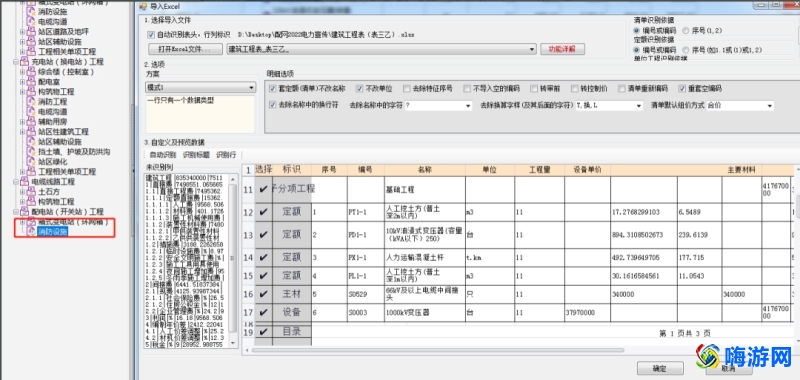
Task: Click the 确定 button
Action: click(x=660, y=368)
